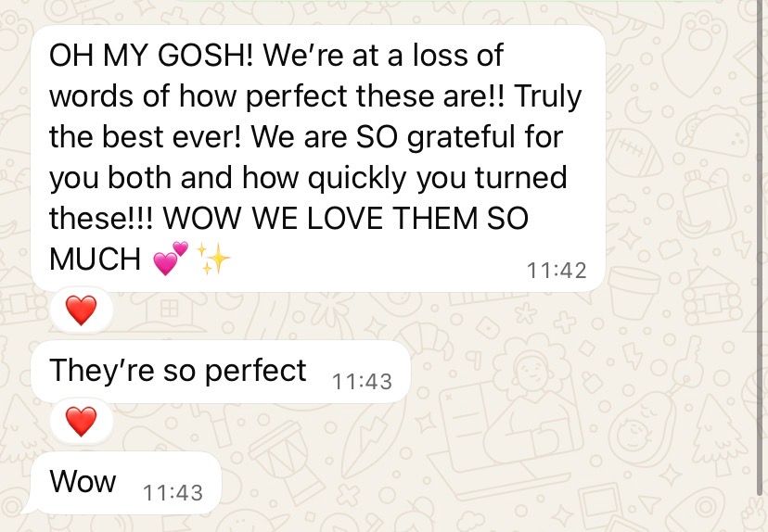Click the vertical chat scrollbar
This screenshot has height=532, width=768.
(x=761, y=249)
